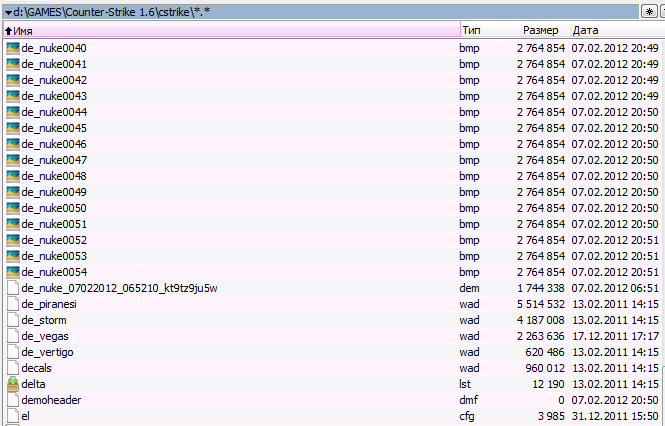
Task: Sort files by the Тип column
Action: (x=490, y=30)
